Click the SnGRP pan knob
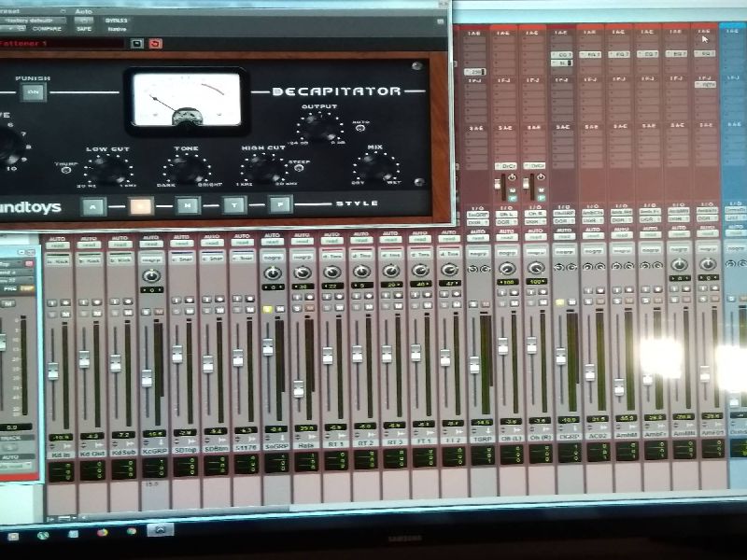This screenshot has height=560, width=747. tap(273, 273)
